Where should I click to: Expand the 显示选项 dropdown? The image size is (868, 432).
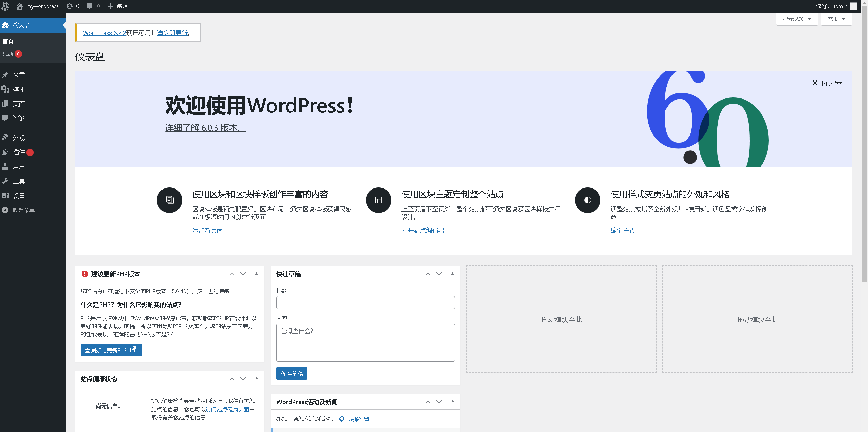(x=797, y=19)
